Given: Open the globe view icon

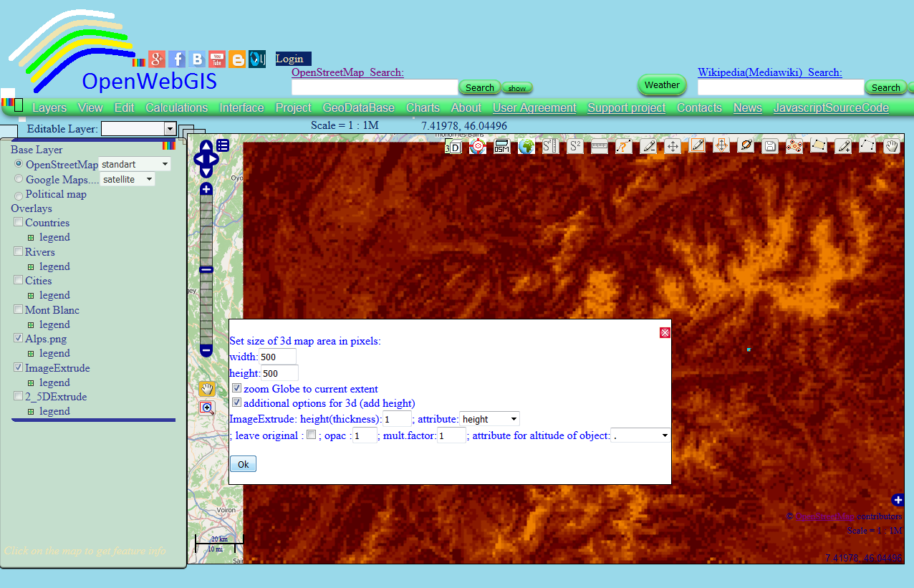Looking at the screenshot, I should tap(526, 146).
